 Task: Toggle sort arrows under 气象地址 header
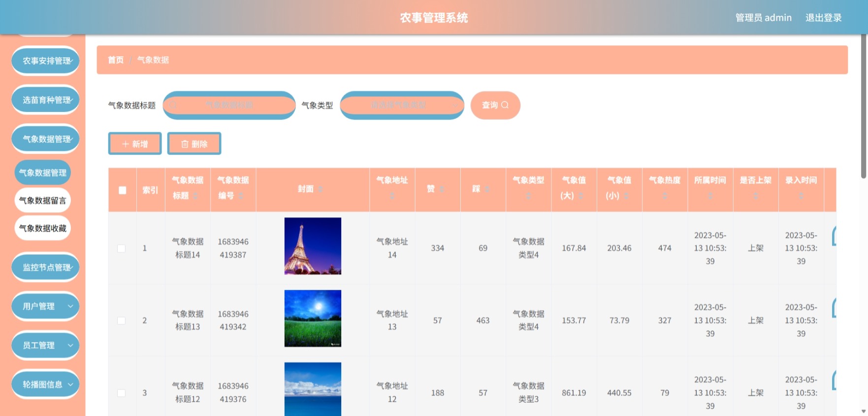[392, 196]
